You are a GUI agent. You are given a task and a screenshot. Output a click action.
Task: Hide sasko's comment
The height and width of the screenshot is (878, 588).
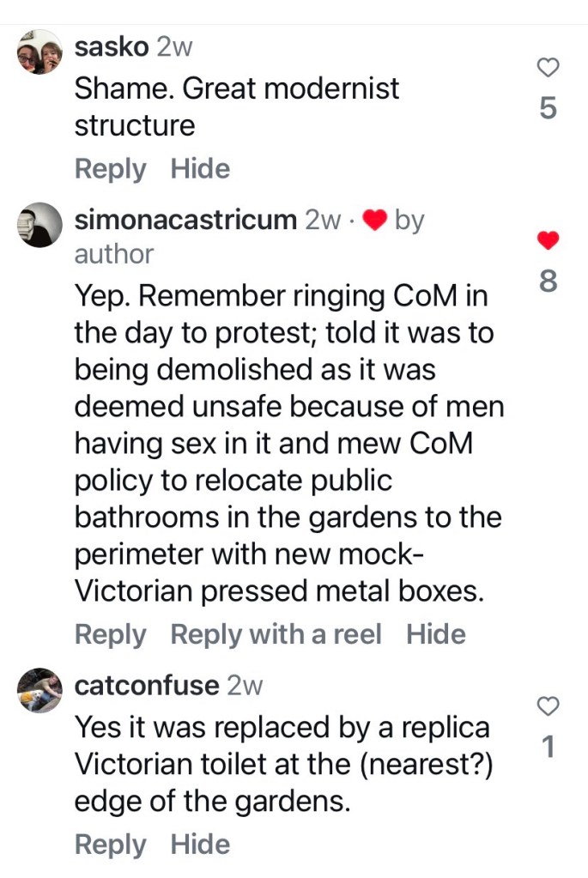click(x=200, y=169)
